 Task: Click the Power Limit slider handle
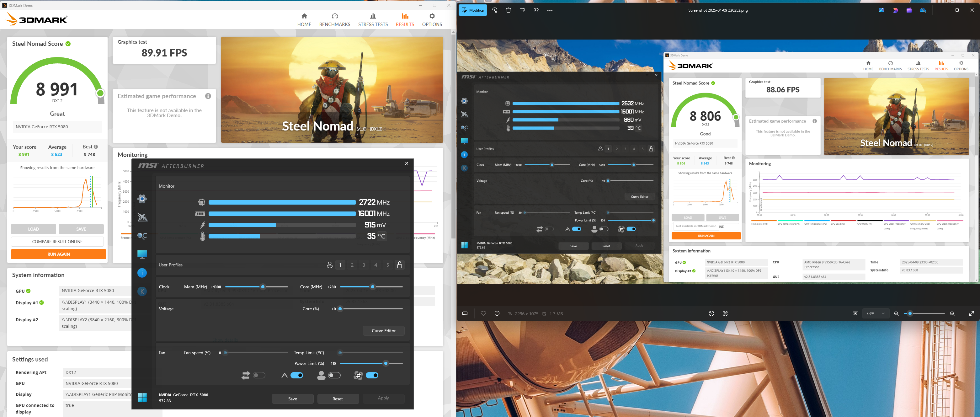point(386,363)
